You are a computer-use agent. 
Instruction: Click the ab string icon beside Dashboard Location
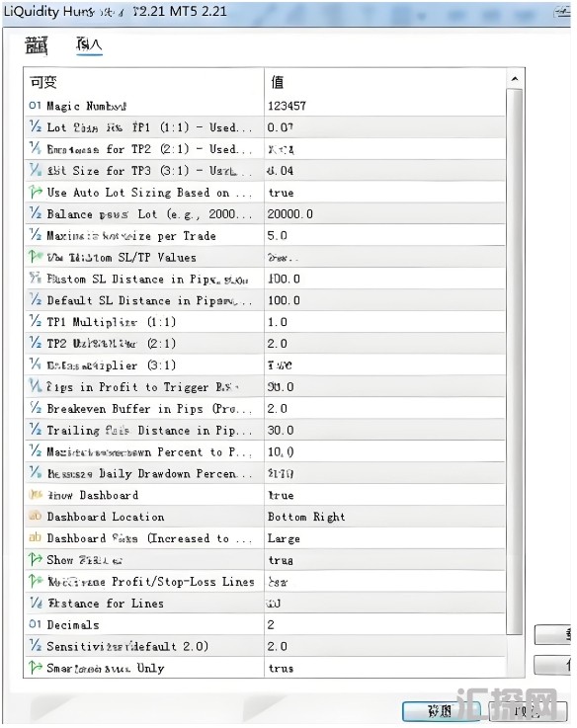pos(36,516)
